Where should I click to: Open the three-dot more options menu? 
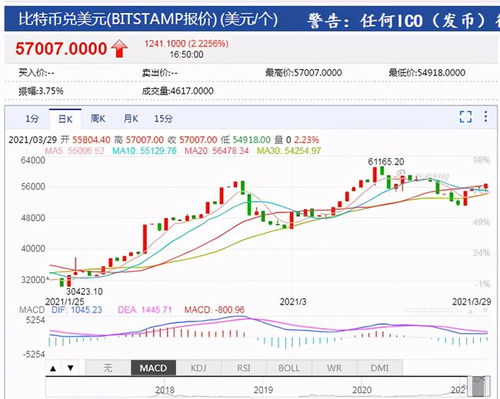click(x=486, y=116)
